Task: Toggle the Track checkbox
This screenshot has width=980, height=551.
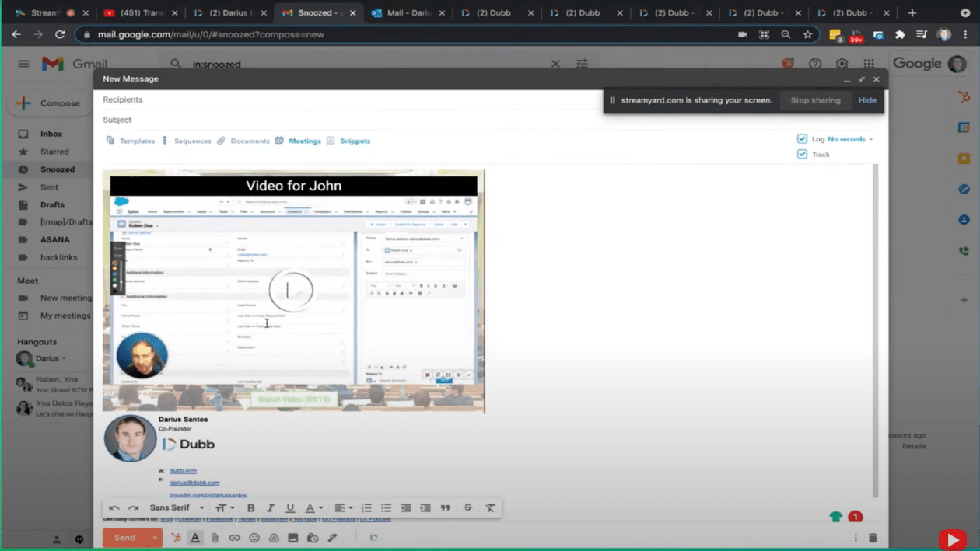Action: [802, 154]
